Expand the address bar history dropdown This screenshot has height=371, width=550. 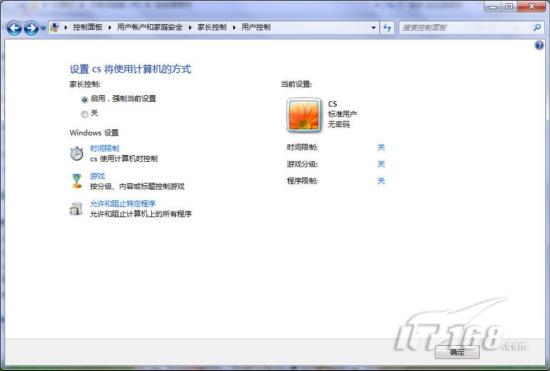tap(373, 28)
